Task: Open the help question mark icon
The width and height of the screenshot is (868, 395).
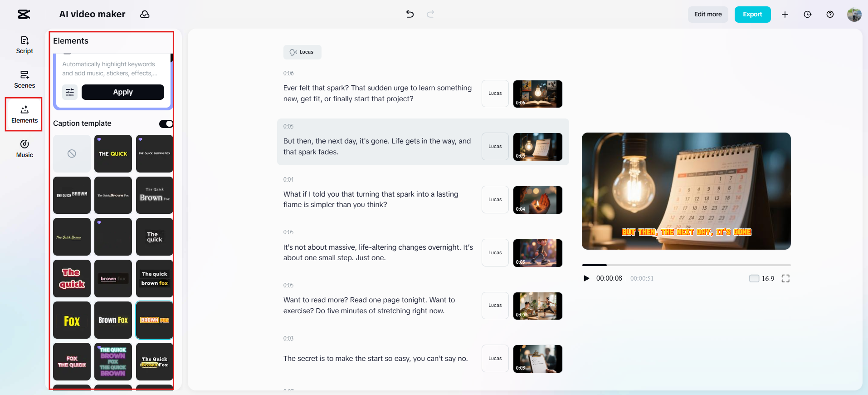Action: 830,15
